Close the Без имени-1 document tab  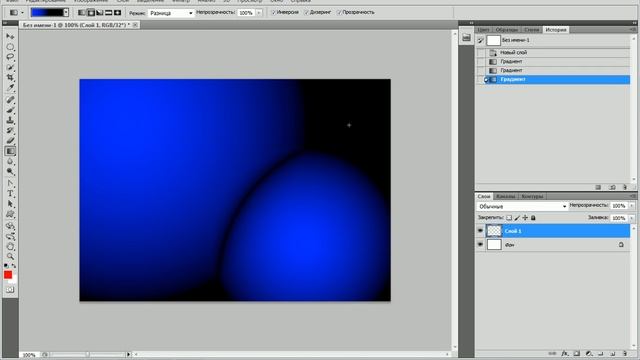click(x=135, y=25)
